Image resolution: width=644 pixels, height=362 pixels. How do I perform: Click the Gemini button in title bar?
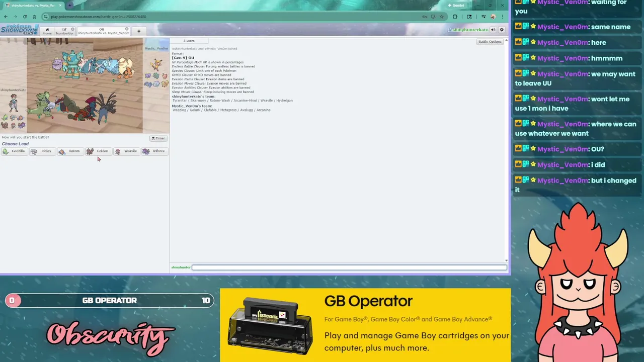[456, 6]
